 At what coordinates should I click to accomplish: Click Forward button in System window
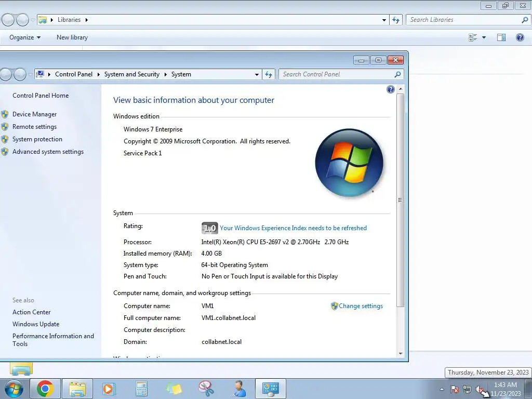tap(20, 74)
